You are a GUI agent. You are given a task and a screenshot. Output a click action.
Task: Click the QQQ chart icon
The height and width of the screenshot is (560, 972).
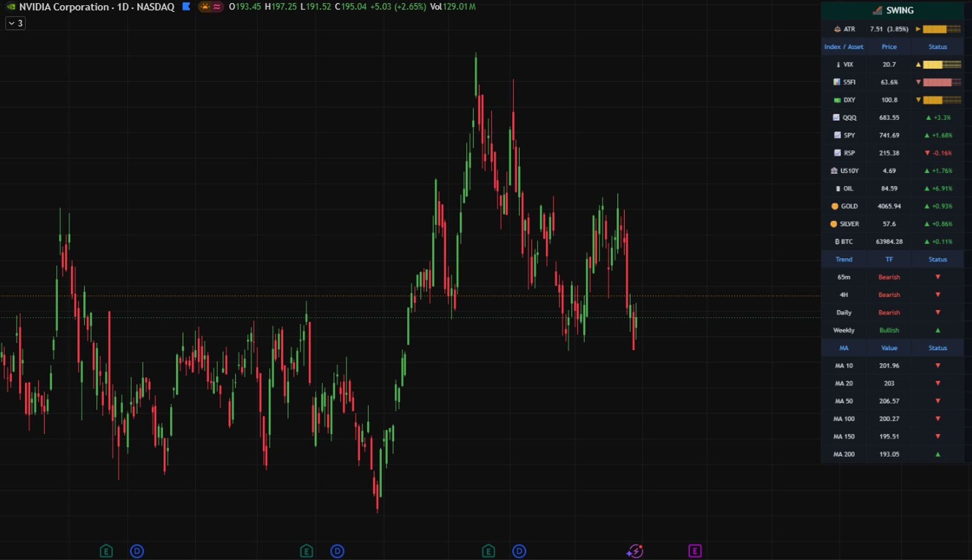836,117
